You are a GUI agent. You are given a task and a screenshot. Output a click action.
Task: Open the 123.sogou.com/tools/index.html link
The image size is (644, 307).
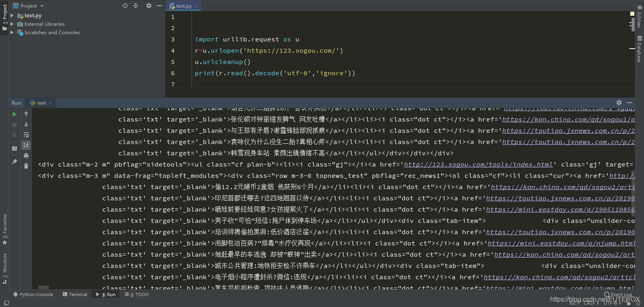pos(478,165)
